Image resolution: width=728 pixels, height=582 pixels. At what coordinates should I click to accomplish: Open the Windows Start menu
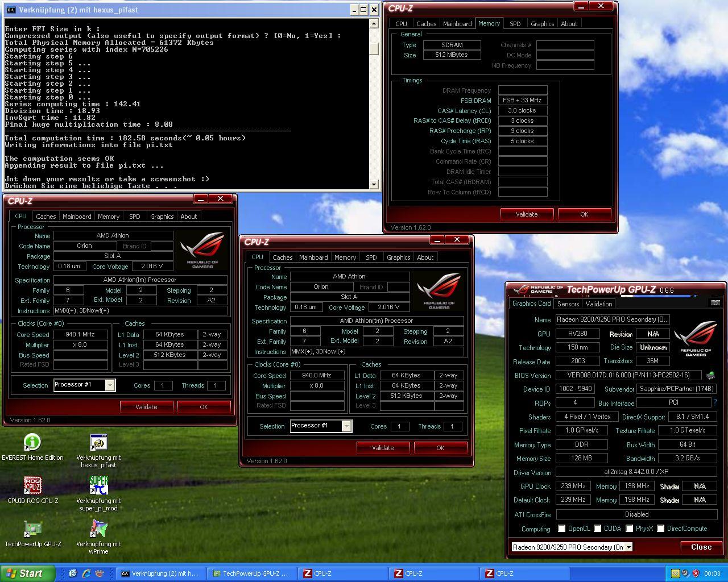pos(28,573)
